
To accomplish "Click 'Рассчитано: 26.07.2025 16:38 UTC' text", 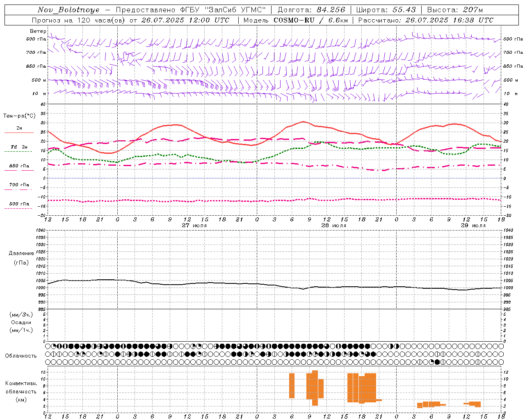I will (426, 20).
